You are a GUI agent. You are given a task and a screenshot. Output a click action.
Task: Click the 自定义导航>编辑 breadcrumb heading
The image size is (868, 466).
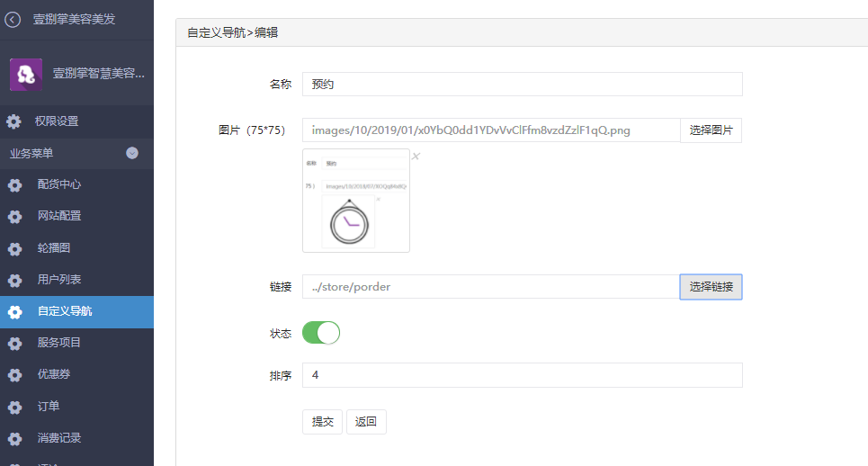pyautogui.click(x=232, y=32)
